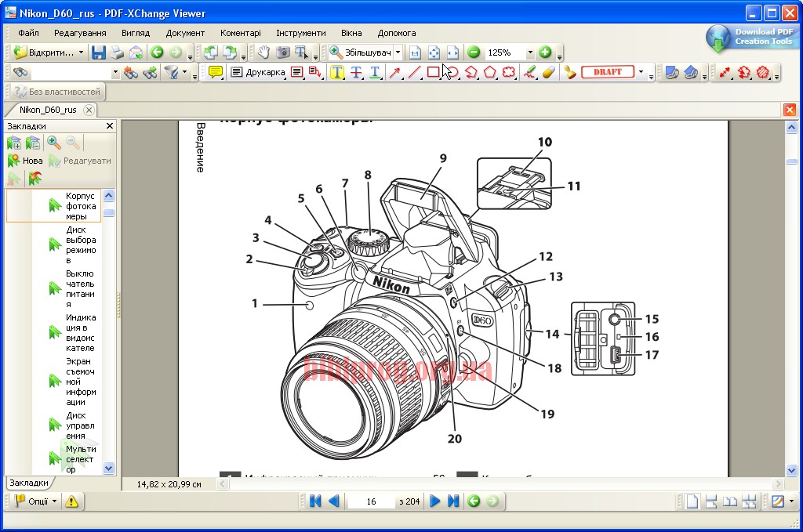
Task: Rotate page counter-clockwise icon
Action: click(210, 52)
